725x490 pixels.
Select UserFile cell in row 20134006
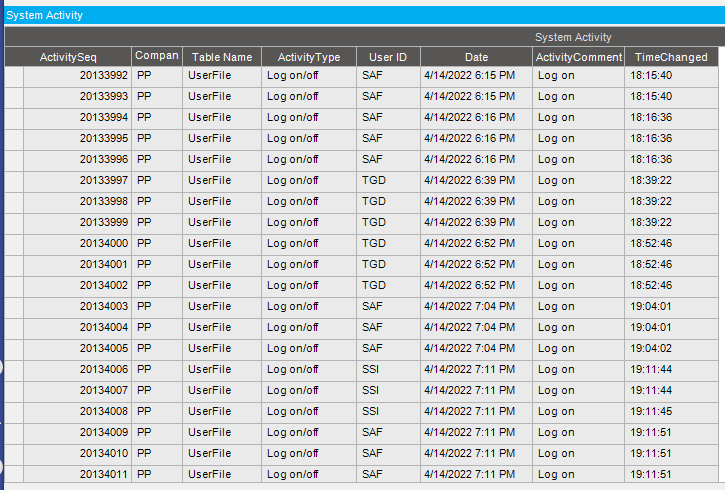tap(222, 370)
